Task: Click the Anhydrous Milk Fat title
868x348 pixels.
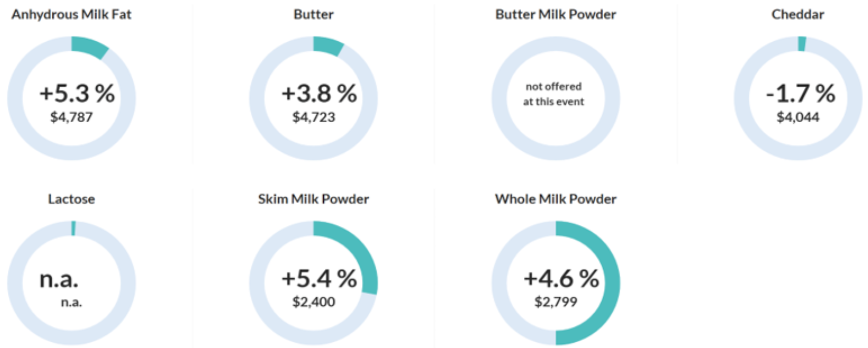Action: [x=72, y=15]
